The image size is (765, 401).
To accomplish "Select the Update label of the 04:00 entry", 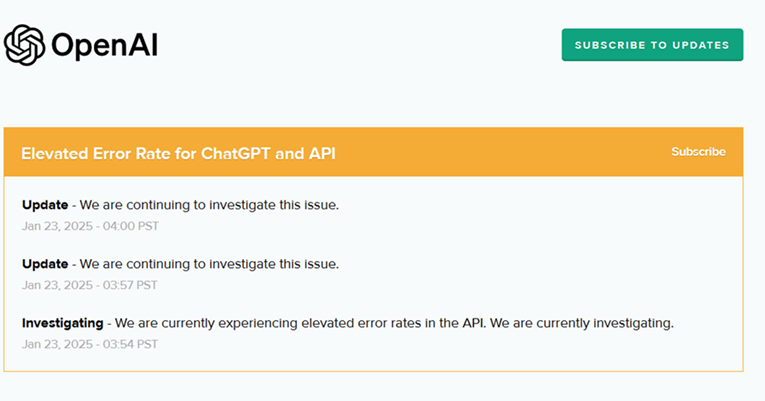I will point(45,205).
